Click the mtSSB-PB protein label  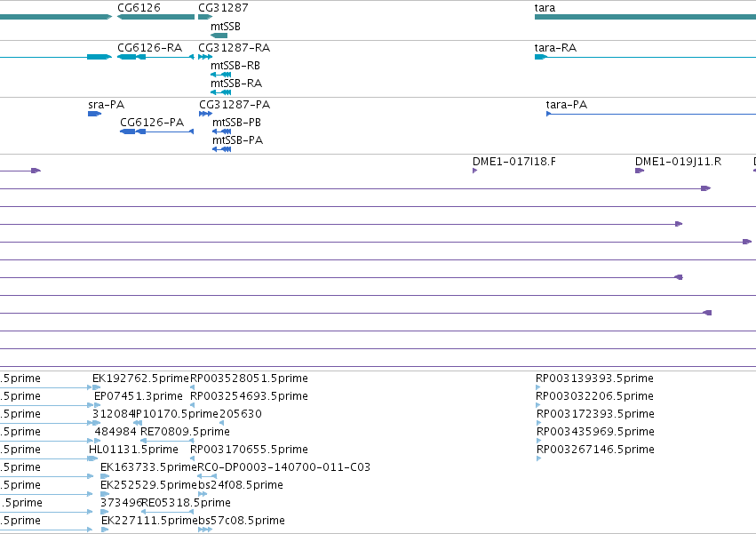(x=236, y=123)
